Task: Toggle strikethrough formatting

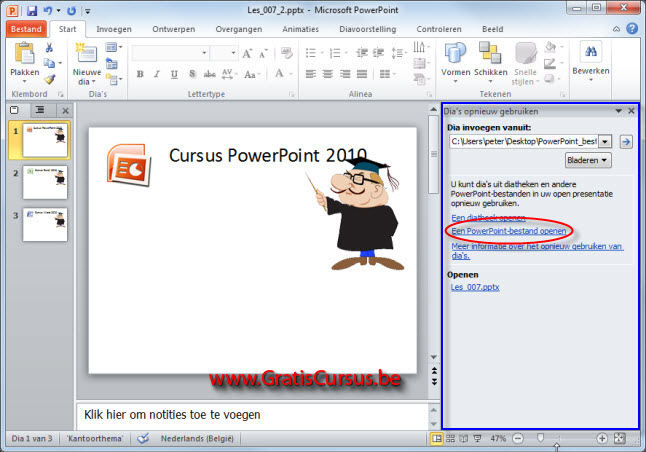Action: coord(209,74)
